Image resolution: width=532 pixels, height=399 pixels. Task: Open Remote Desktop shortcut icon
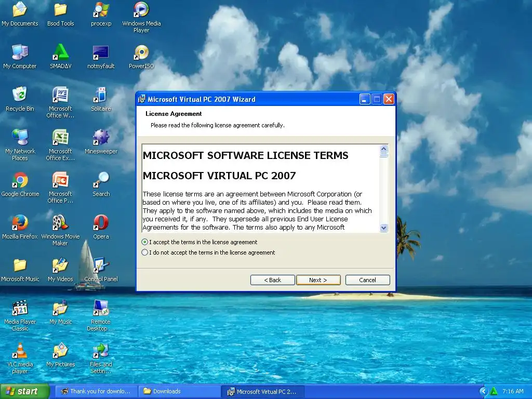[101, 308]
